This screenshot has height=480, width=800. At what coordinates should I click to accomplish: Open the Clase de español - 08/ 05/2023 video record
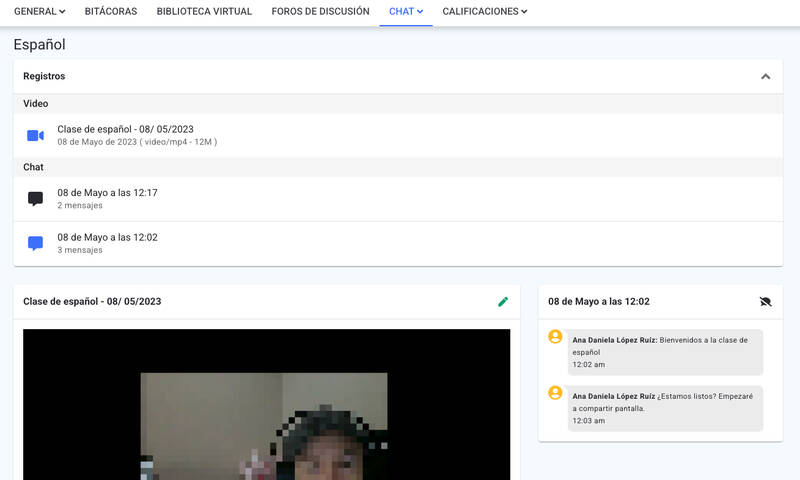tap(398, 135)
